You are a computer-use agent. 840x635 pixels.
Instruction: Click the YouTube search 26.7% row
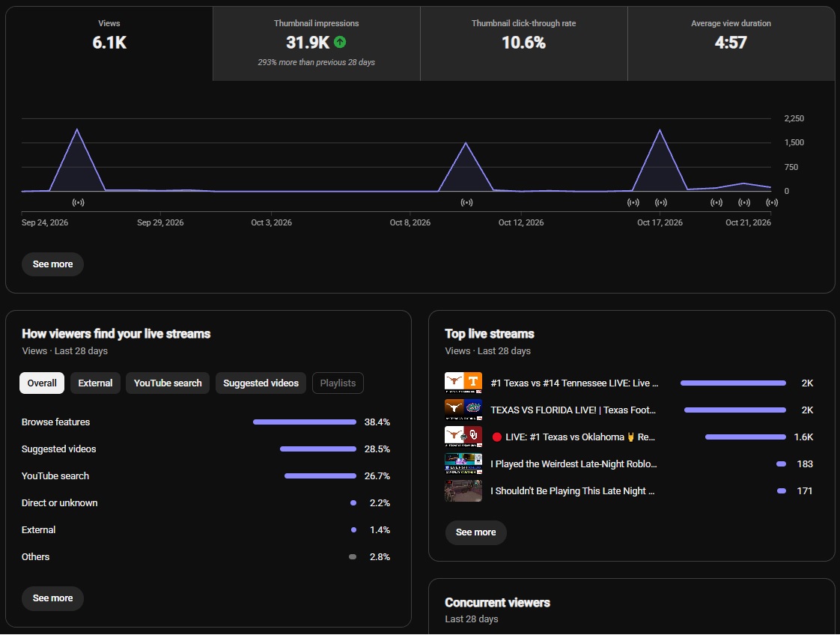click(x=206, y=476)
